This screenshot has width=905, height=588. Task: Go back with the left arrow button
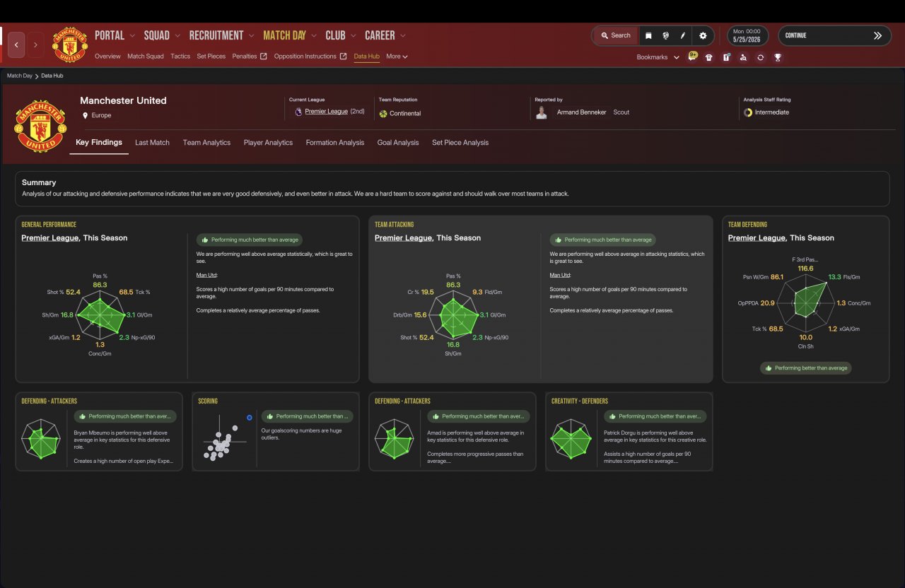tap(17, 45)
